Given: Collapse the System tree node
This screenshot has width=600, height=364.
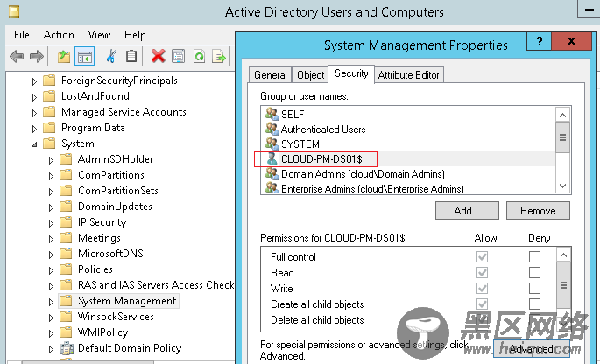Looking at the screenshot, I should coord(35,143).
